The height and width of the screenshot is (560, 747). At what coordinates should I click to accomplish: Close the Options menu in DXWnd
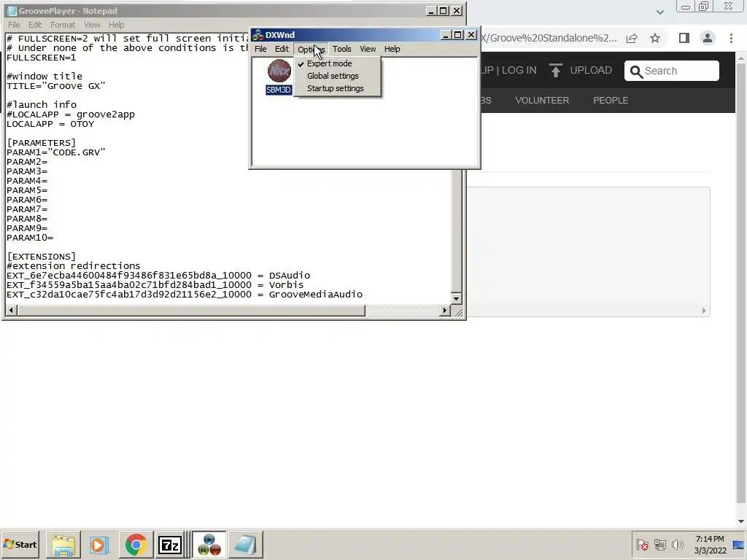pos(311,49)
